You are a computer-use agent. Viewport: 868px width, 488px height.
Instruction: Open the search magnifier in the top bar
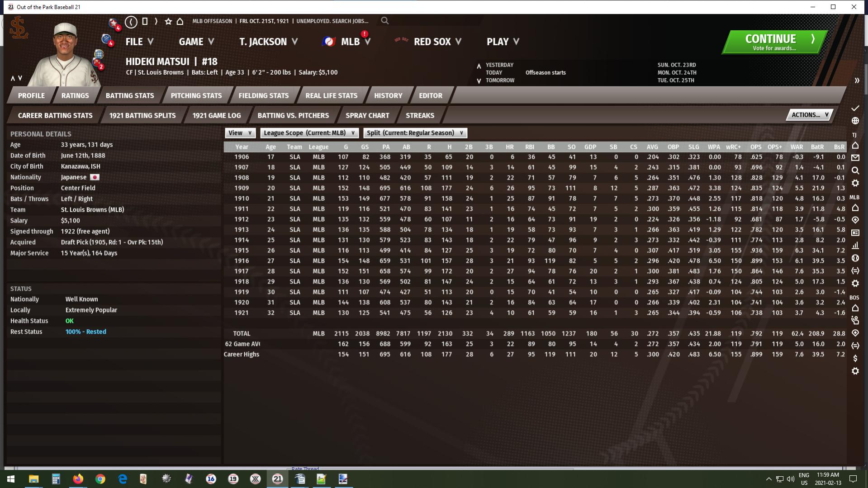pyautogui.click(x=385, y=21)
